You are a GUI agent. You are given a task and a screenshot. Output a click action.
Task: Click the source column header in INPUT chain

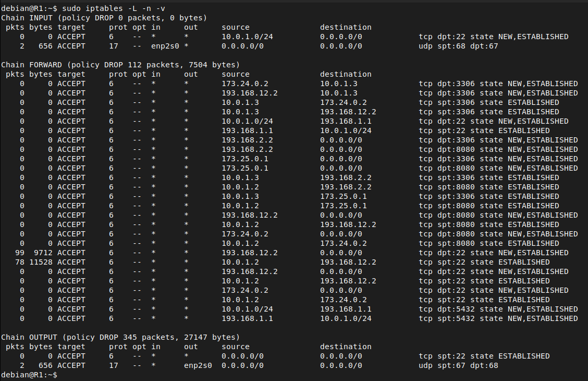coord(236,27)
